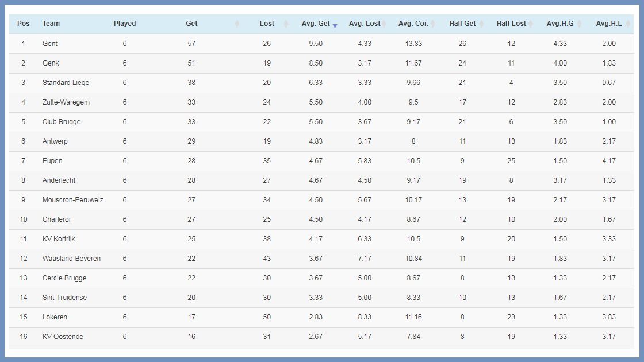
Task: Click Antwerp's Avg. Get value 4.83
Action: pyautogui.click(x=316, y=141)
